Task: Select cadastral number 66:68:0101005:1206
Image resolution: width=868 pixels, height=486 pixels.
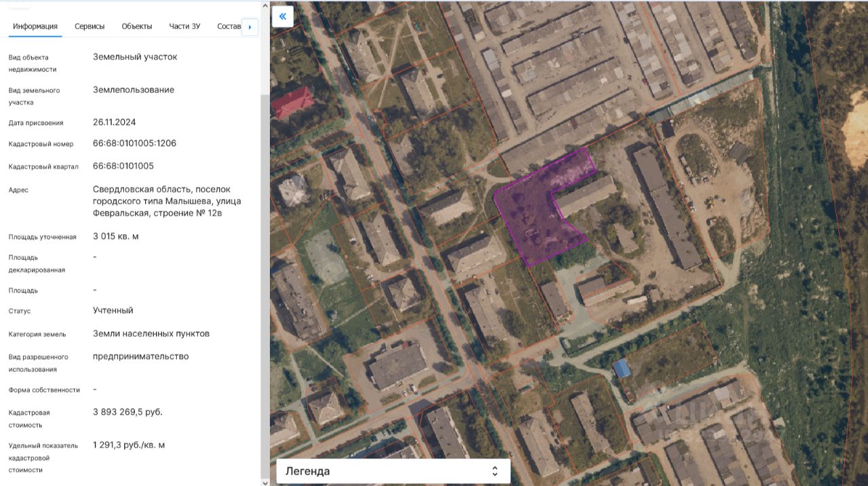Action: pyautogui.click(x=134, y=143)
